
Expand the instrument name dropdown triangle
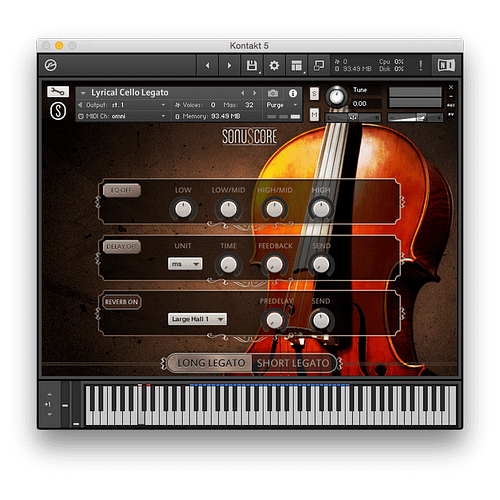83,93
